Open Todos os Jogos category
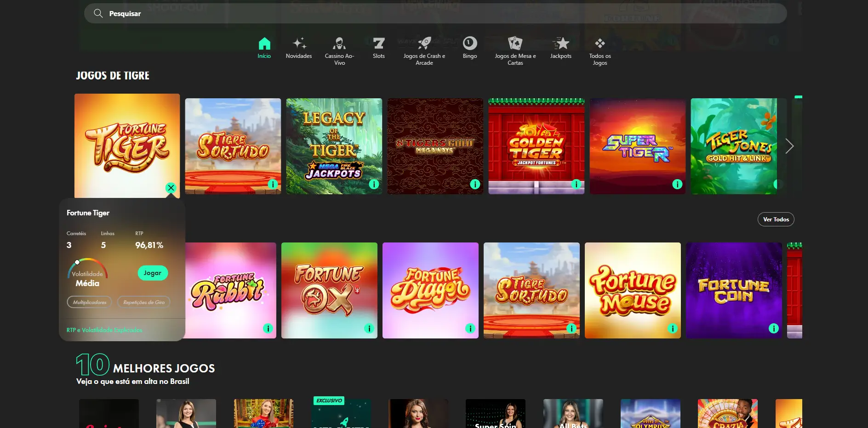The width and height of the screenshot is (868, 428). pos(600,51)
